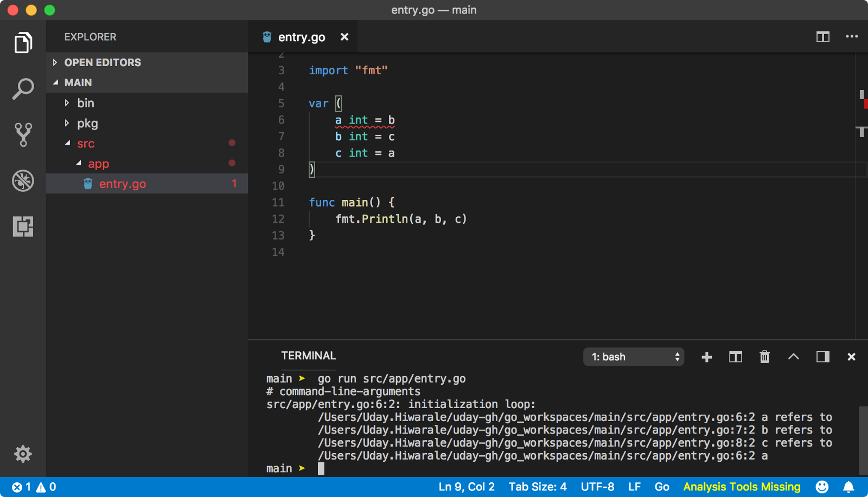This screenshot has height=497, width=868.
Task: Open the editor more actions menu
Action: click(x=852, y=37)
